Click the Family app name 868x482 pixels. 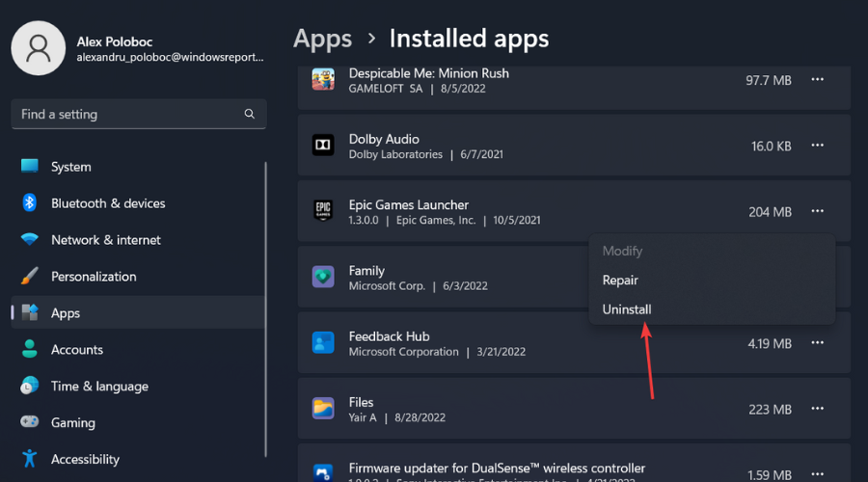[x=366, y=271]
